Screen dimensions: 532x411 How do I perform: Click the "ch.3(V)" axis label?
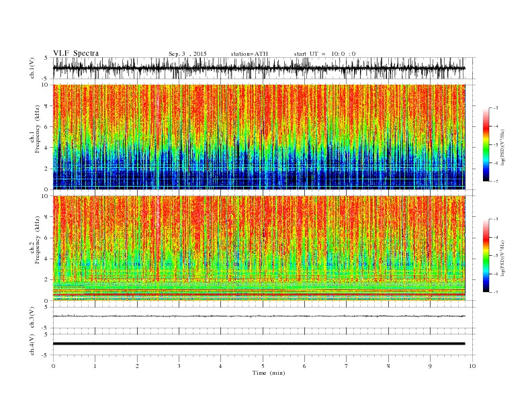pyautogui.click(x=32, y=318)
